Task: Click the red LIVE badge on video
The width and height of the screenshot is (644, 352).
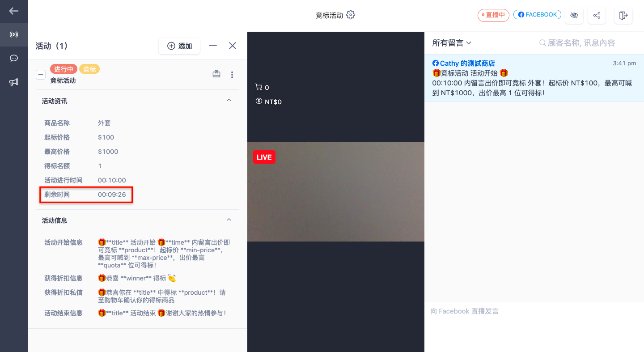Action: [264, 157]
